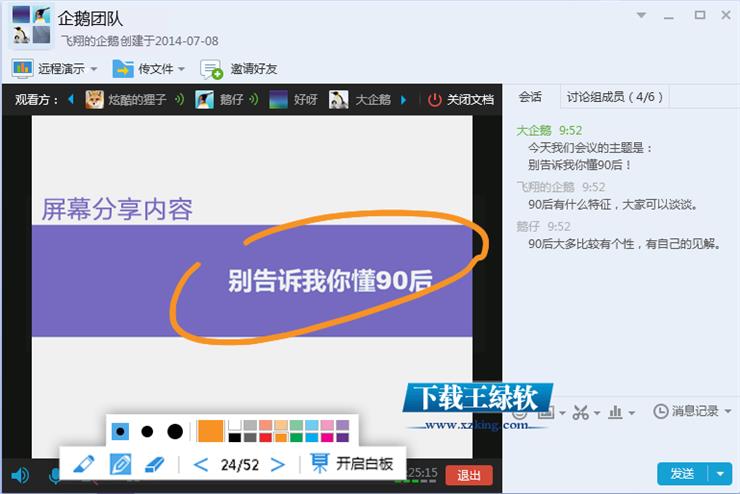Mute the speaker volume icon
This screenshot has width=740, height=494.
tap(20, 475)
